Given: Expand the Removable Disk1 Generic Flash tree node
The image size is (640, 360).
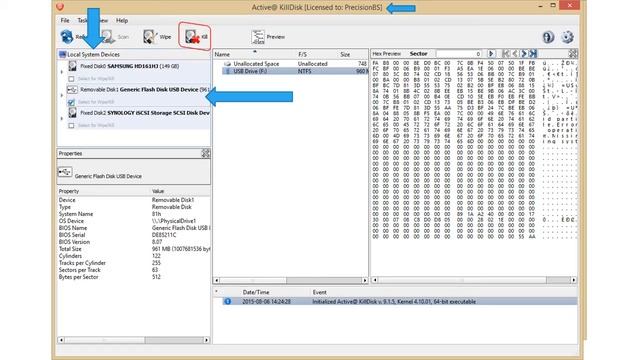Looking at the screenshot, I should 62,96.
